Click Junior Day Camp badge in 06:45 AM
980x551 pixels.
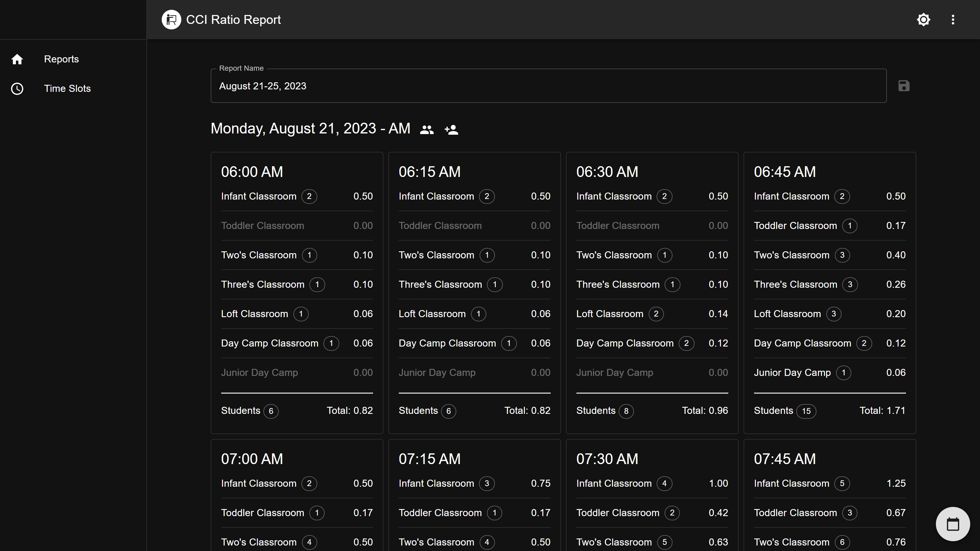[843, 373]
